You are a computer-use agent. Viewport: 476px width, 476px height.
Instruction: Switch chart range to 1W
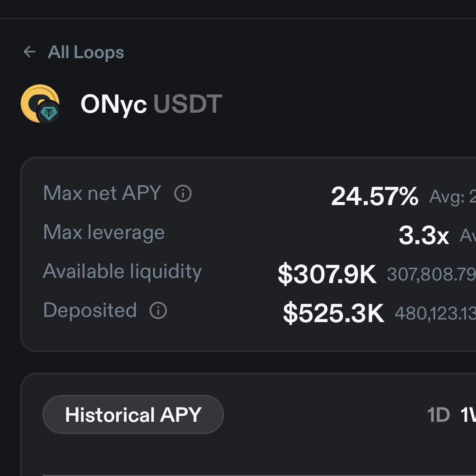click(x=468, y=415)
